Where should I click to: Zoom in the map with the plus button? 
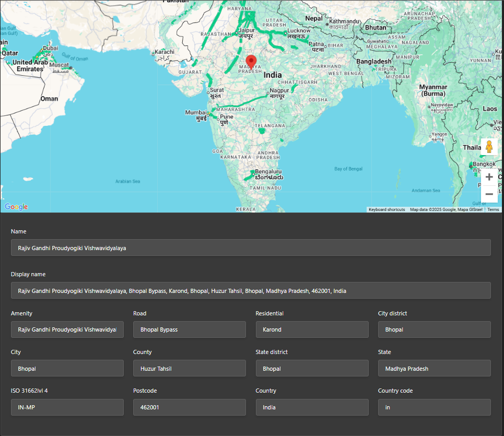(x=489, y=177)
